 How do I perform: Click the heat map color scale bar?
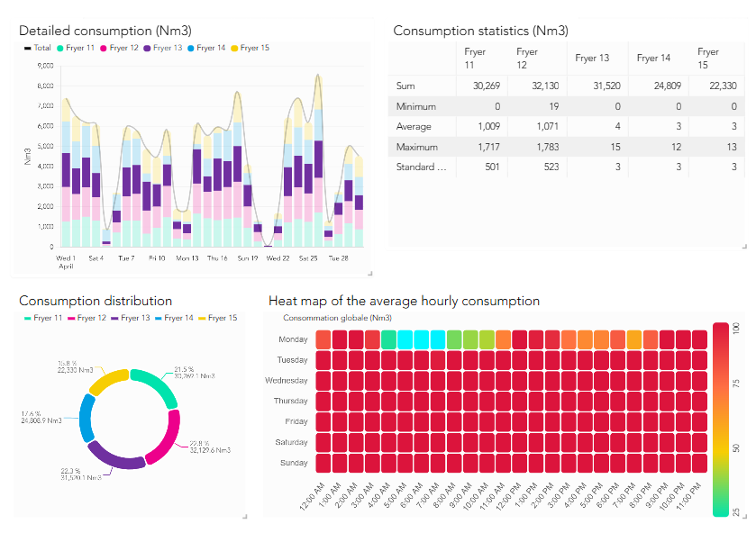(721, 420)
